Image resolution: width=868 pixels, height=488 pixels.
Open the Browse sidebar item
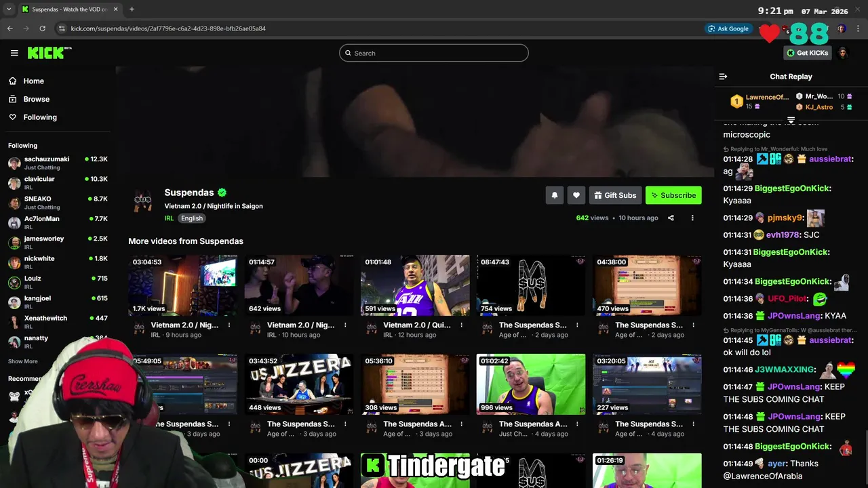tap(36, 99)
